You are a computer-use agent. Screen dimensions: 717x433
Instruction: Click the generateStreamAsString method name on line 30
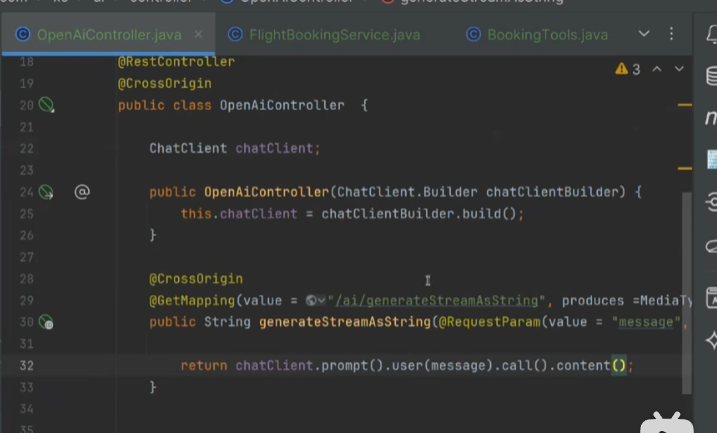click(345, 322)
